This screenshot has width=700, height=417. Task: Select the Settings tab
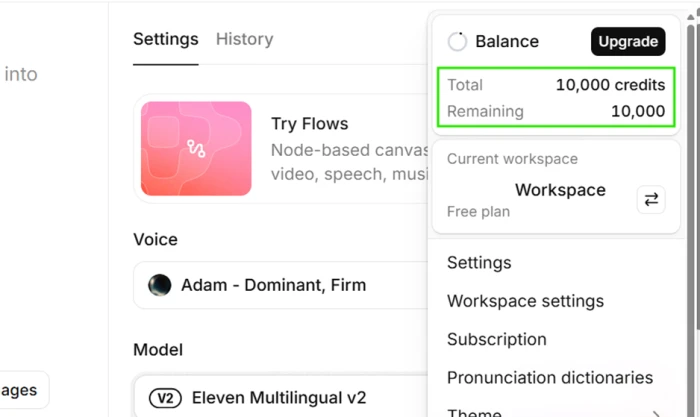(x=166, y=39)
